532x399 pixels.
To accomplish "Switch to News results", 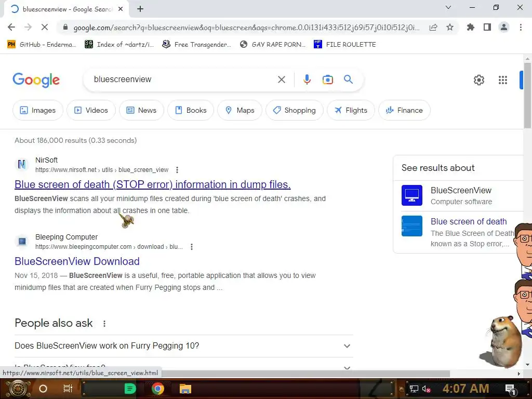I will (x=141, y=110).
